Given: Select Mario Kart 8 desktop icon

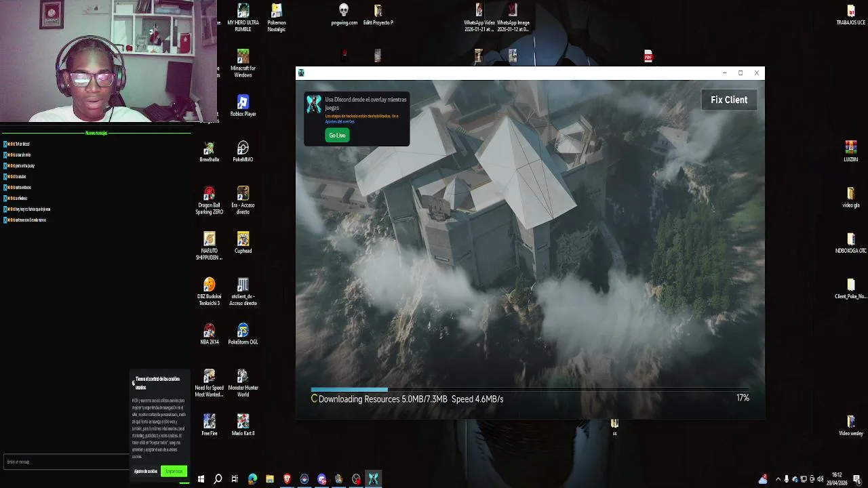Looking at the screenshot, I should [243, 425].
